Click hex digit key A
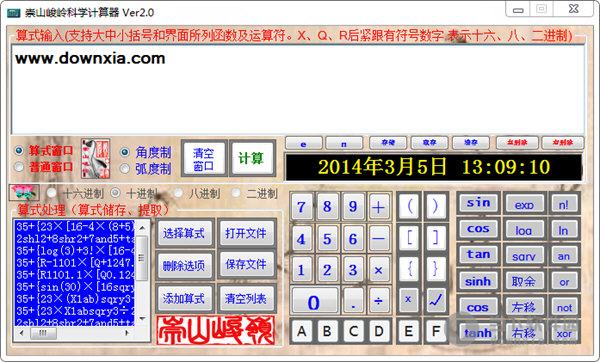 (302, 331)
